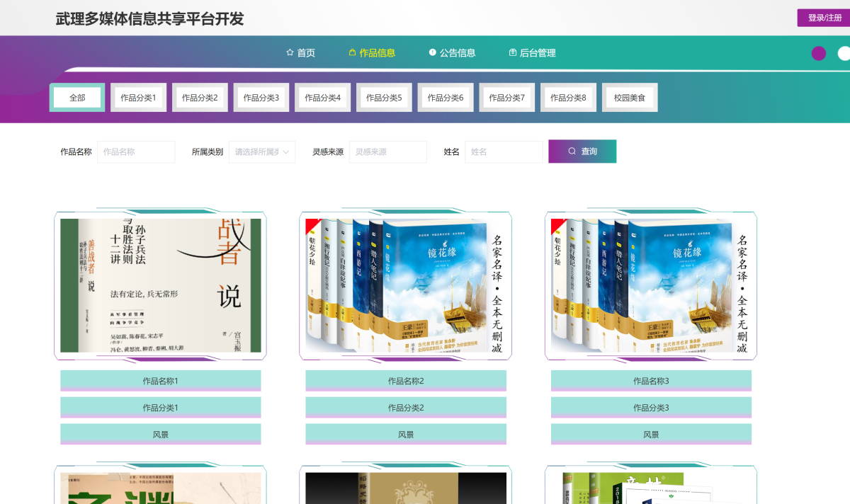Filter by 作品分类6
The width and height of the screenshot is (850, 504).
point(446,98)
